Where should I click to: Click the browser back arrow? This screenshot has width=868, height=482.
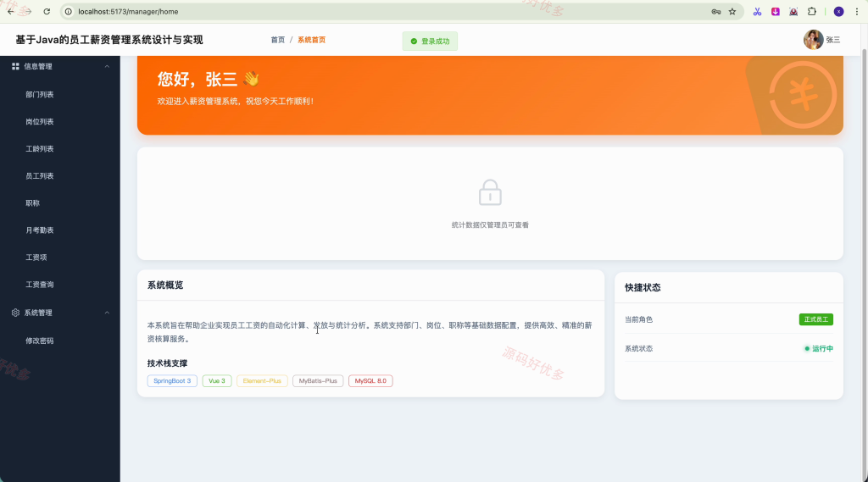coord(10,12)
